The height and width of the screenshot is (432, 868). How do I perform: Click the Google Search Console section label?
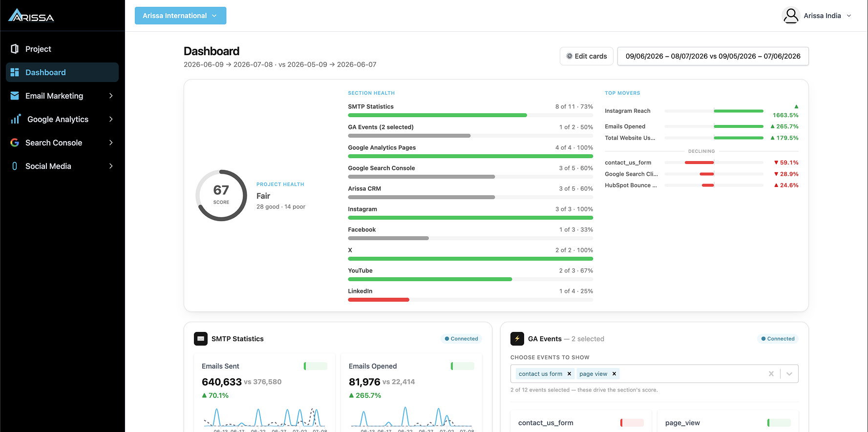coord(381,168)
